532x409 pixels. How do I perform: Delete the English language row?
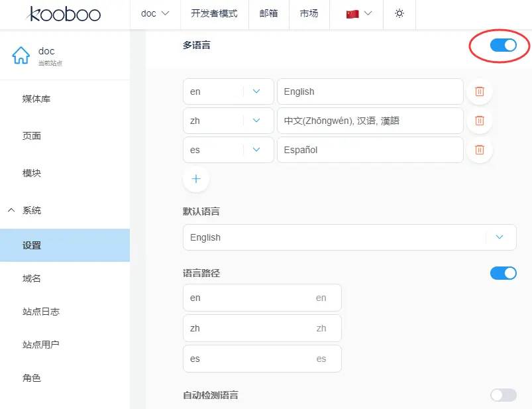[x=480, y=91]
